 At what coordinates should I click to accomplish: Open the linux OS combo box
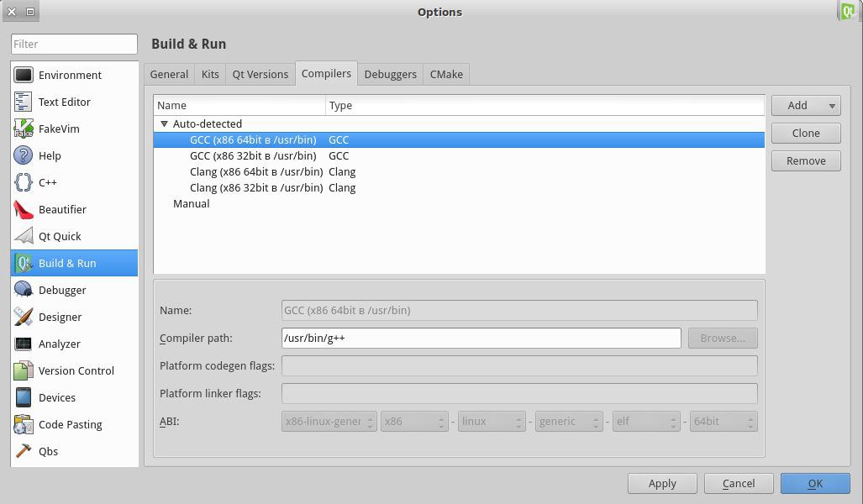(x=492, y=422)
